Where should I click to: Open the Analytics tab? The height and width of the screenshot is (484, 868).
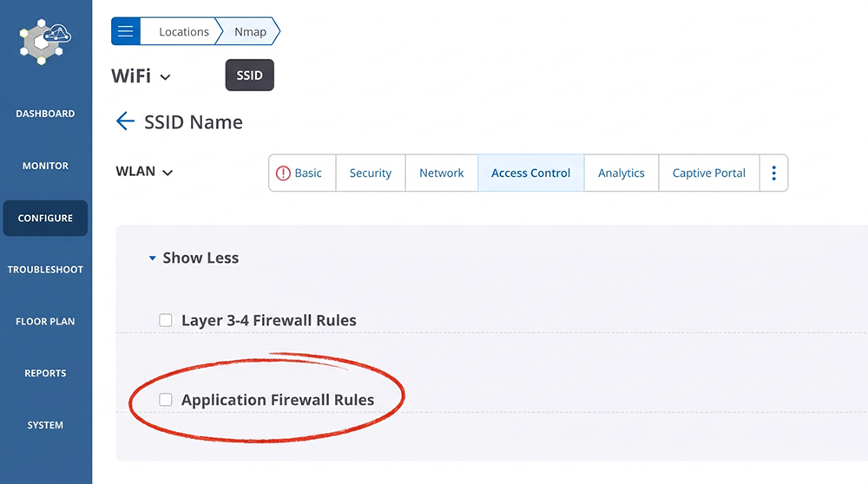pos(621,173)
